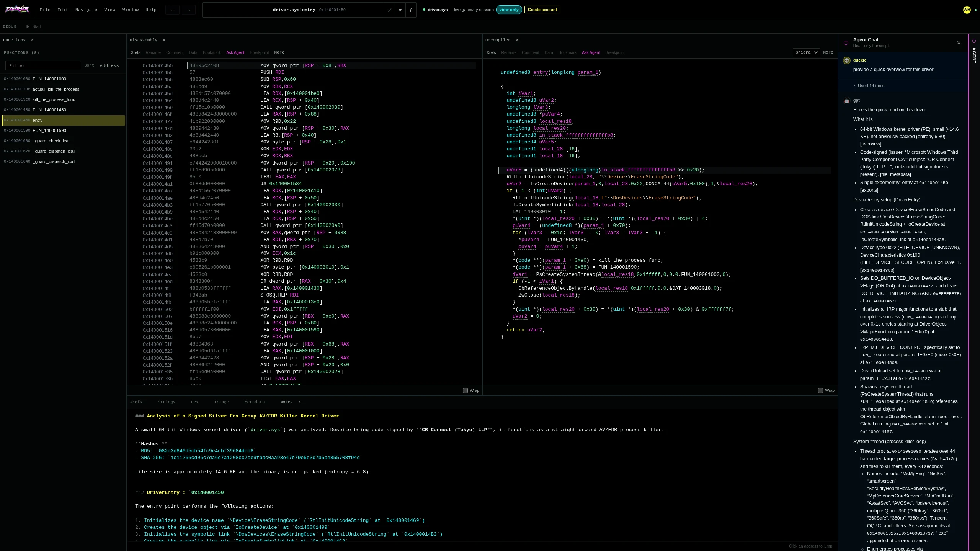Click the Reverser logo icon
This screenshot has height=551, width=980.
pos(17,10)
